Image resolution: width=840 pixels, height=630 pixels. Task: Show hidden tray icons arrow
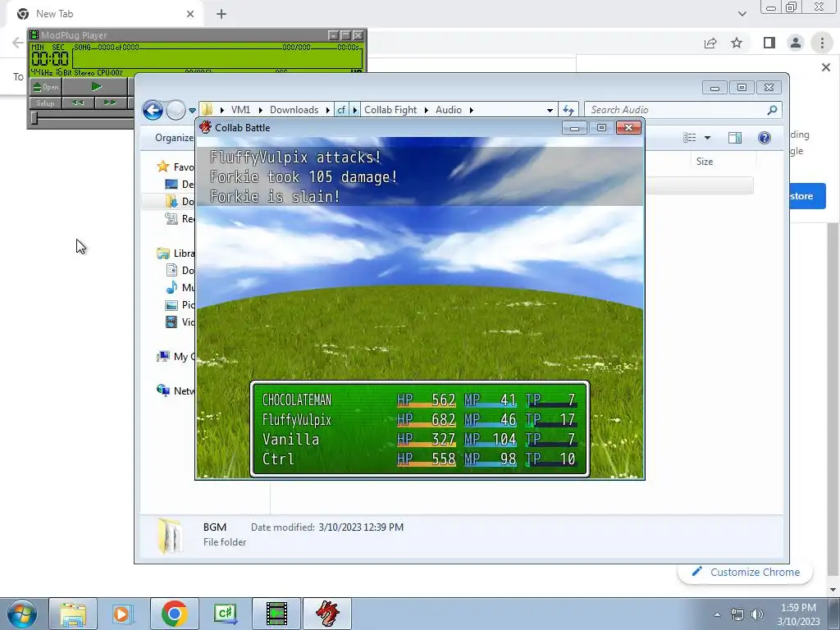717,614
